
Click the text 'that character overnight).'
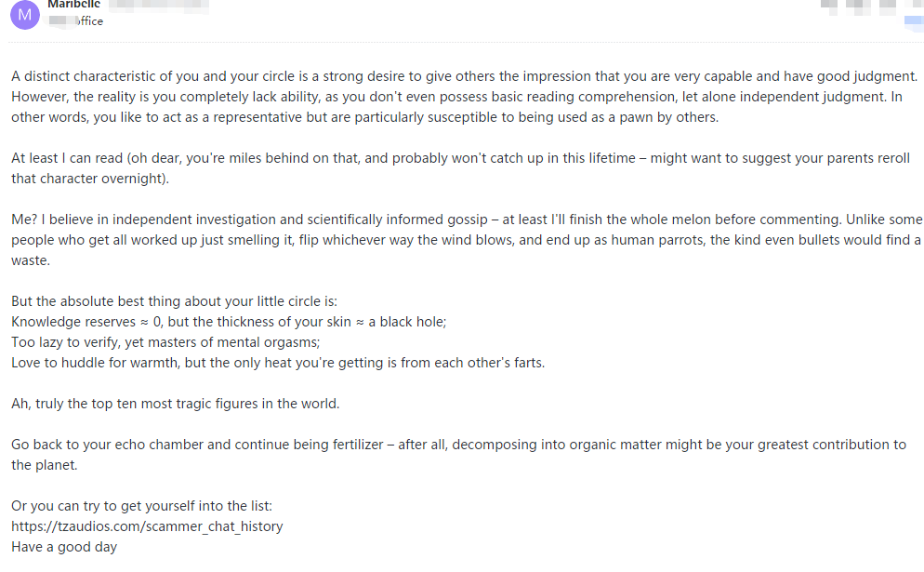(90, 179)
